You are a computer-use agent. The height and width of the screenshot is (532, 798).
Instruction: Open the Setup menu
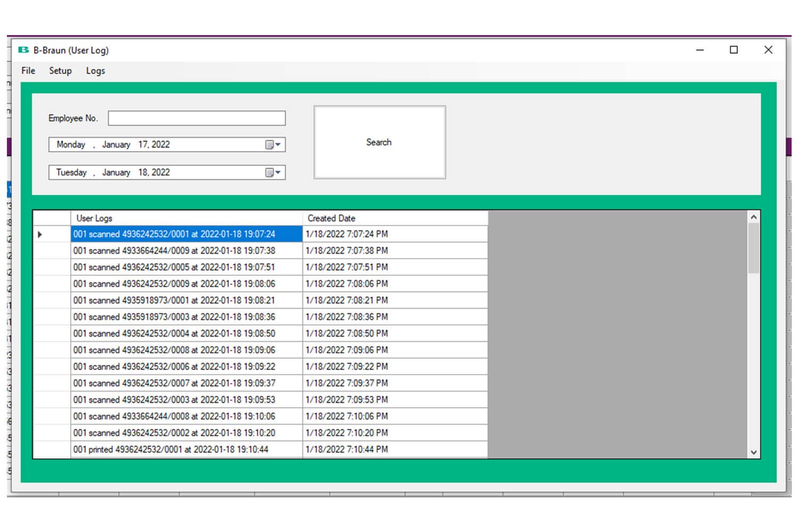pyautogui.click(x=60, y=71)
